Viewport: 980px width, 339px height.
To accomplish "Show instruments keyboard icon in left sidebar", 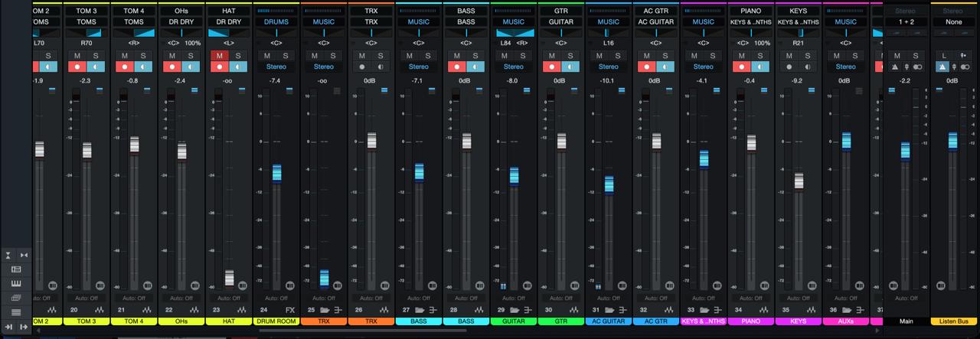I will (16, 283).
